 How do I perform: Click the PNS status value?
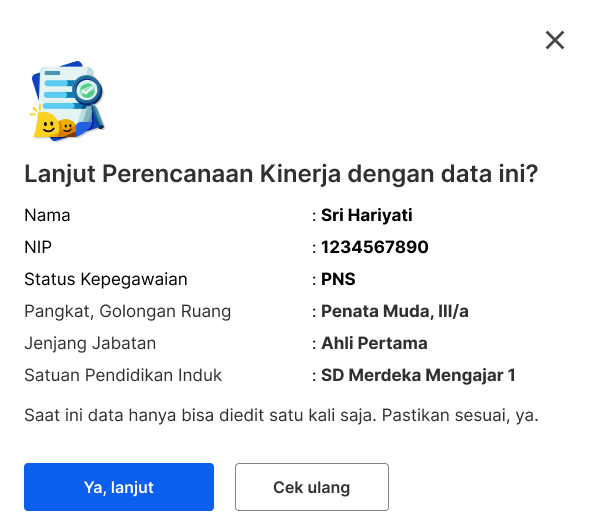click(x=338, y=279)
